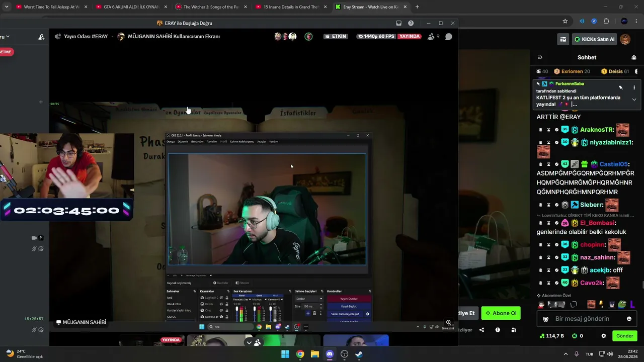Open the Yardım menu in OBS
The image size is (644, 362).
pyautogui.click(x=274, y=142)
